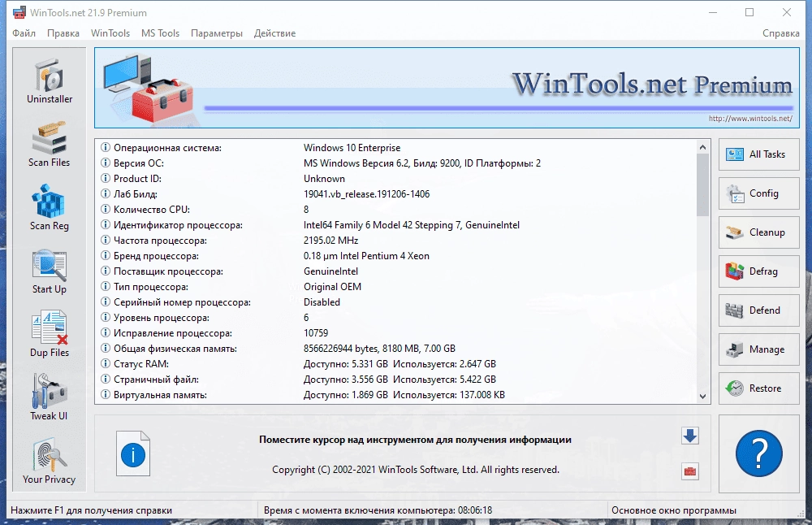
Task: Open the WinTools menu
Action: pyautogui.click(x=110, y=33)
